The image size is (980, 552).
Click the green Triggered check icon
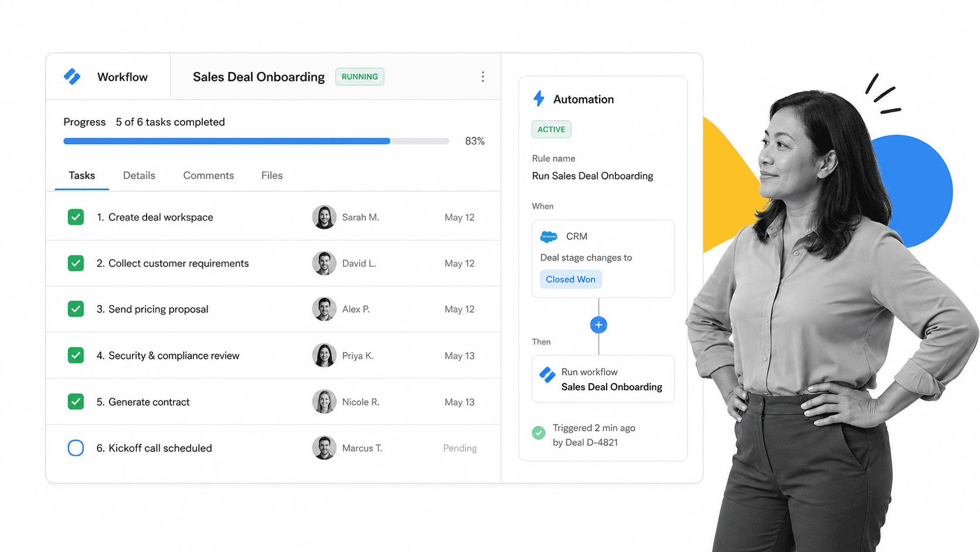(x=539, y=433)
